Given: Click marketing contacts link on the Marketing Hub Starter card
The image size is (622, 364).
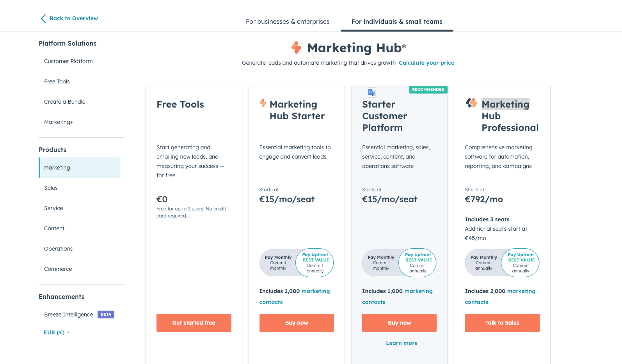Looking at the screenshot, I should [295, 297].
